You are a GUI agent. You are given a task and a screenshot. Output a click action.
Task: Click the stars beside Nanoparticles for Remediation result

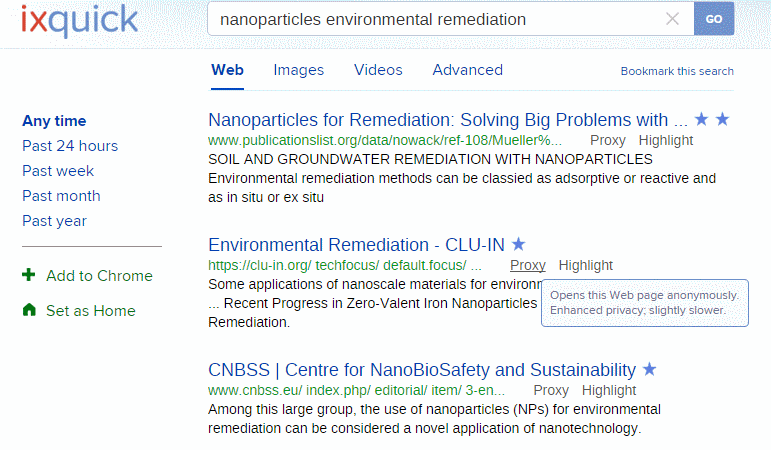tap(712, 119)
